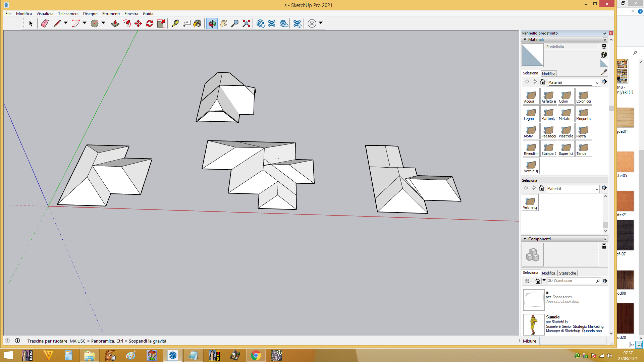Activate the Push/Pull tool

115,23
